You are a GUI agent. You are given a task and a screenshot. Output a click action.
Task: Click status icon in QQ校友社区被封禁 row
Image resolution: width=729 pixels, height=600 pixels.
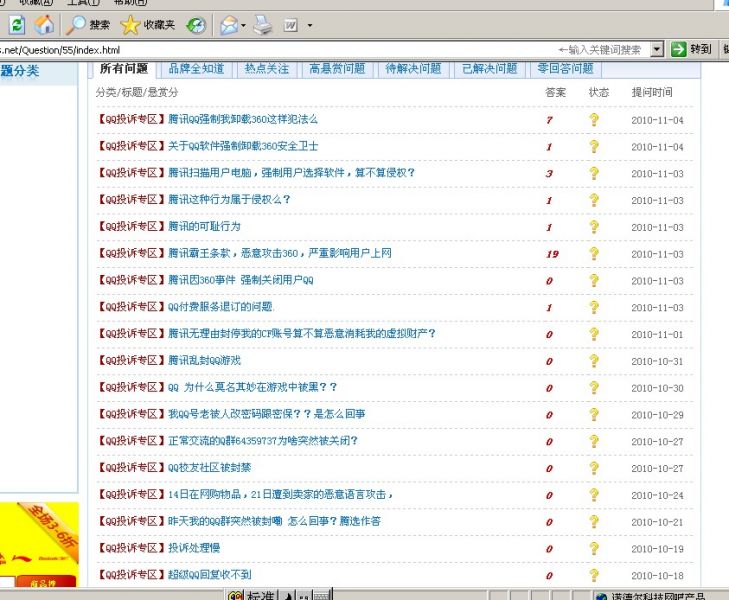point(594,468)
